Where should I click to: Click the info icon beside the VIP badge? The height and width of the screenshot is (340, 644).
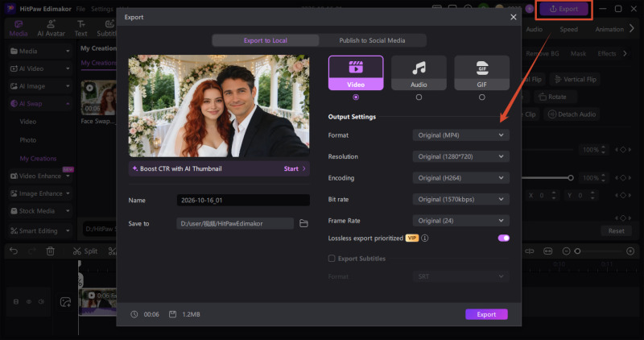point(425,238)
